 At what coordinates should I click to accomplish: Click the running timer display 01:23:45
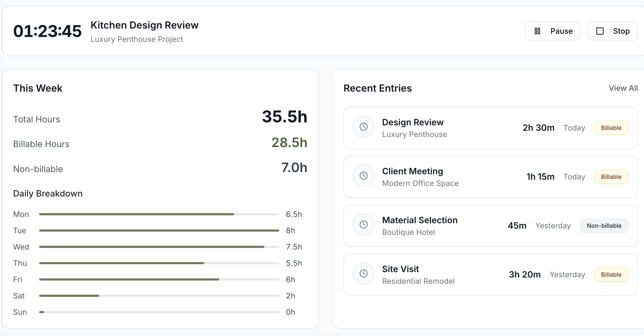[x=47, y=31]
